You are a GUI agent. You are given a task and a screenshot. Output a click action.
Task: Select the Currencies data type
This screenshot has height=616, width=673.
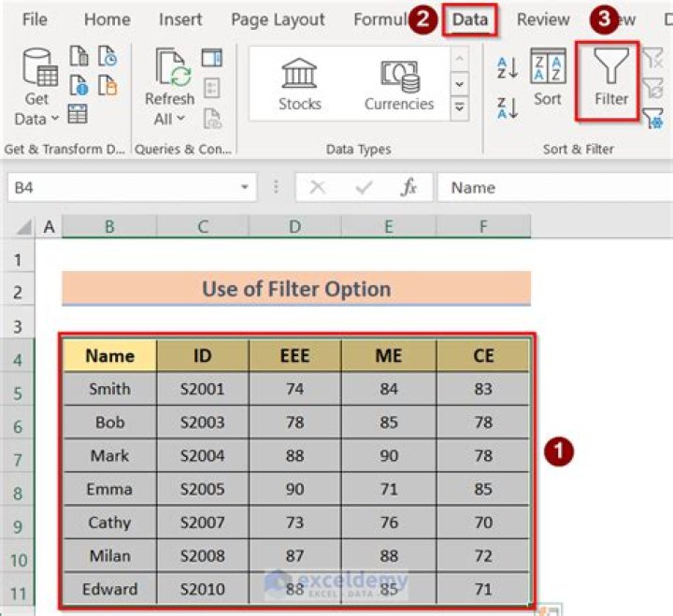point(399,84)
